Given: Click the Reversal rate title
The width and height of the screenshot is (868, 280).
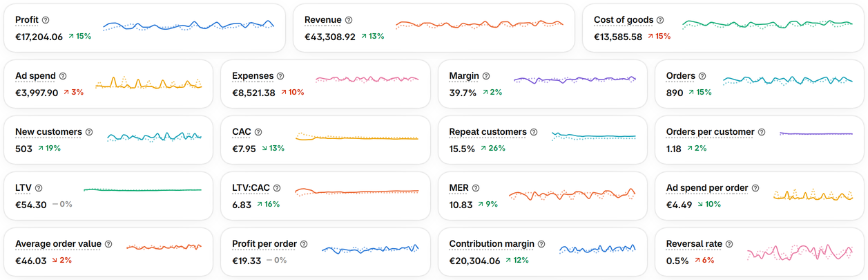Looking at the screenshot, I should pyautogui.click(x=694, y=244).
